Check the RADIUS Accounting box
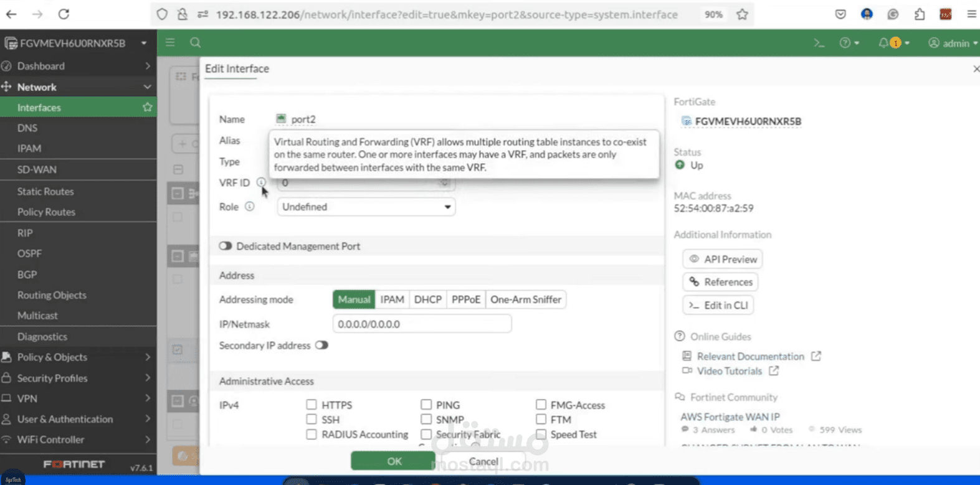This screenshot has height=485, width=980. [x=312, y=435]
